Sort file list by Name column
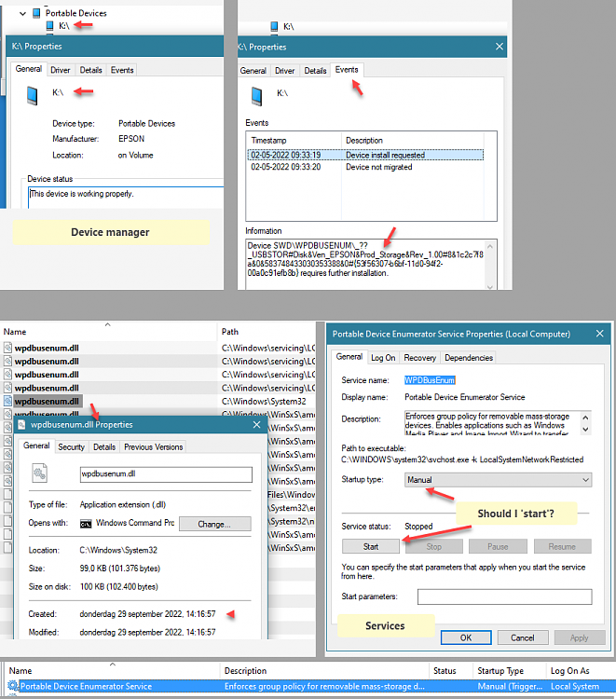The height and width of the screenshot is (699, 616). tap(109, 332)
